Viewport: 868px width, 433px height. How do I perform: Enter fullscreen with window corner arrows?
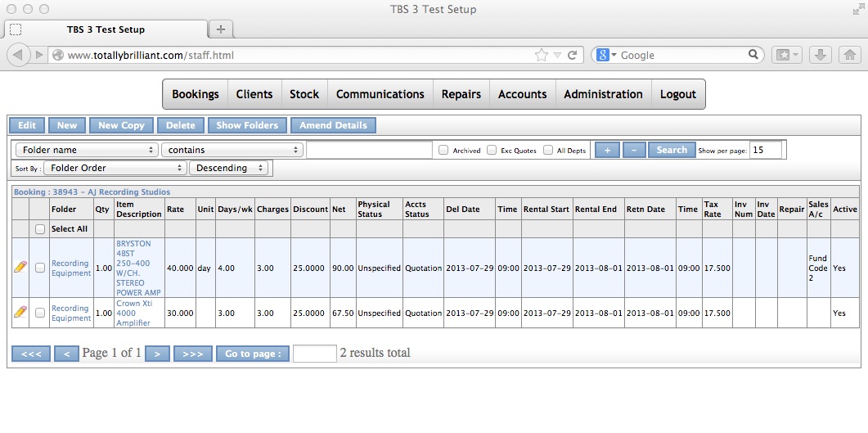click(x=857, y=9)
